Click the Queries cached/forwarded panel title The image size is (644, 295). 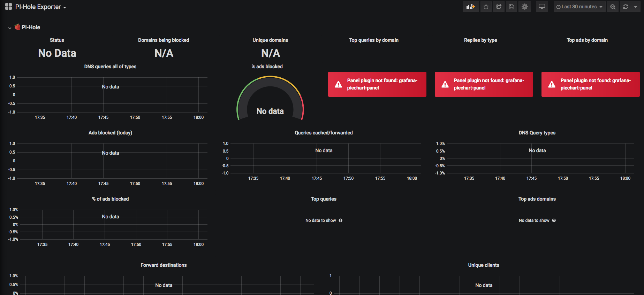[x=324, y=133]
